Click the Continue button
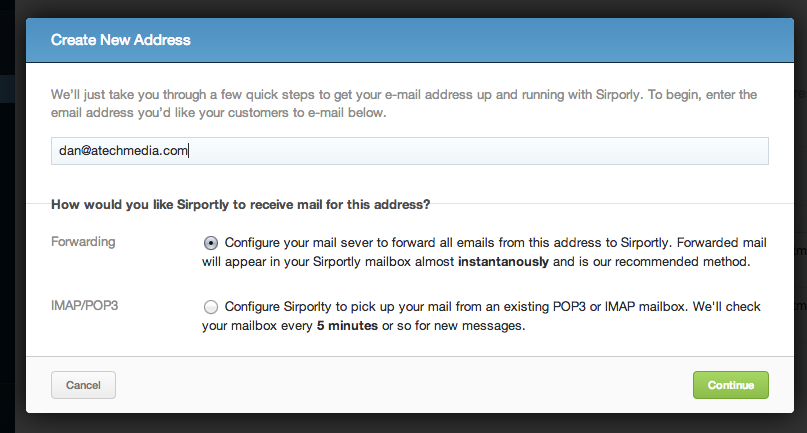The image size is (807, 433). tap(730, 384)
